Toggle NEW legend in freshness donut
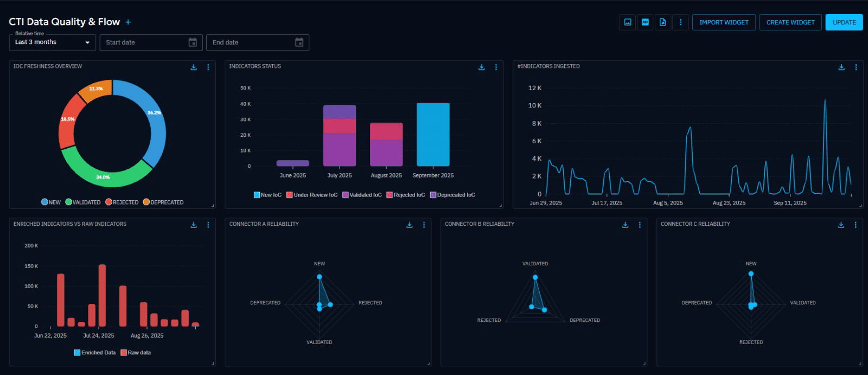This screenshot has height=375, width=868. tap(51, 202)
